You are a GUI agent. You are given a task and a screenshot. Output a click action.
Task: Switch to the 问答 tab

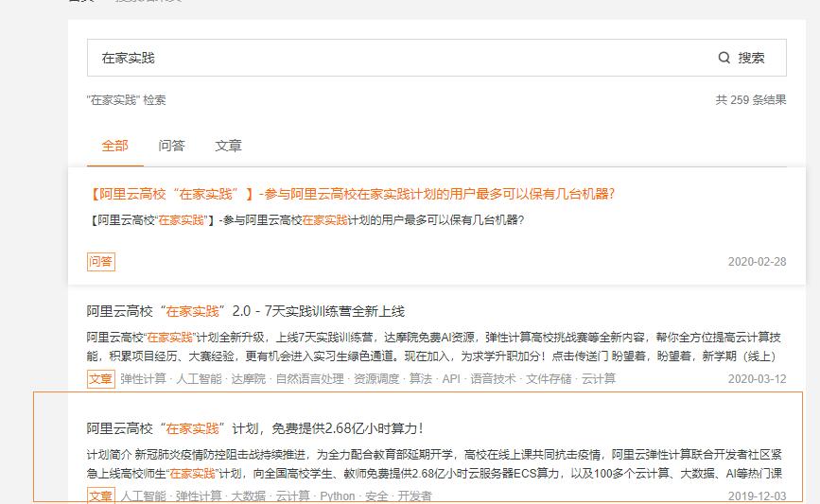click(x=171, y=146)
